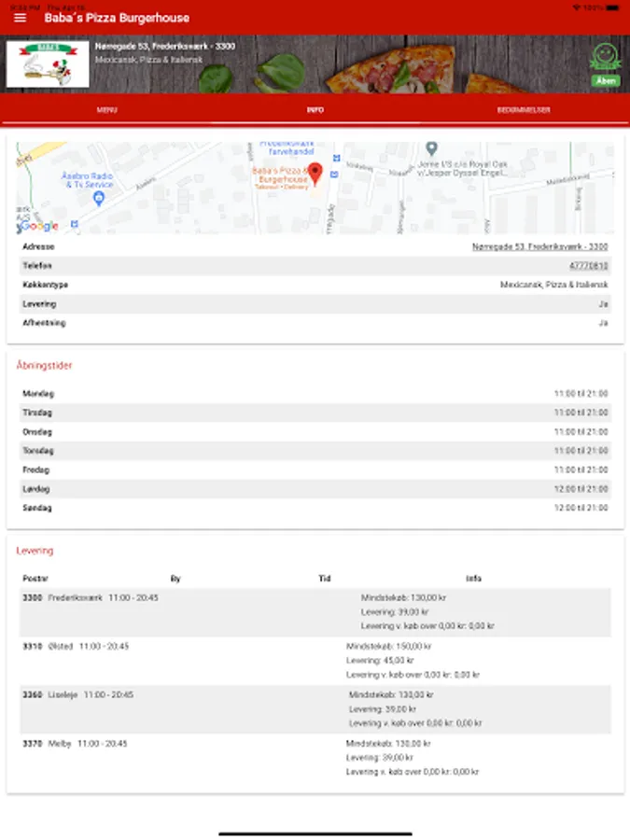The image size is (630, 840).
Task: Click the battery indicator in status bar
Action: pyautogui.click(x=613, y=7)
